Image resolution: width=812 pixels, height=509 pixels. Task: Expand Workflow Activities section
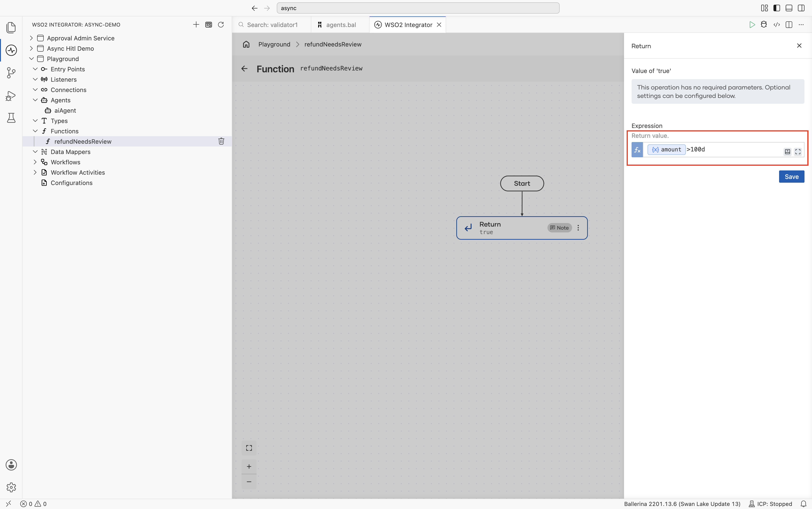(x=35, y=172)
